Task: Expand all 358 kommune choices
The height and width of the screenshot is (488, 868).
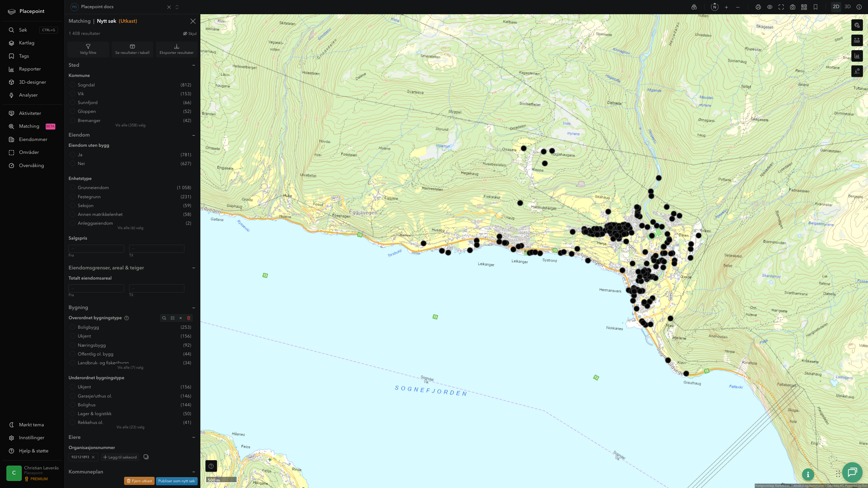Action: (x=130, y=125)
